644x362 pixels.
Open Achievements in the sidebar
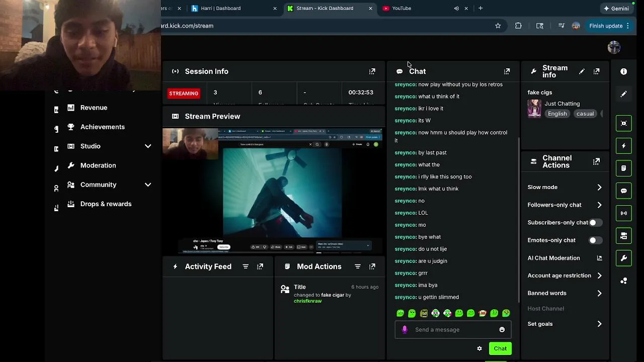click(x=103, y=127)
